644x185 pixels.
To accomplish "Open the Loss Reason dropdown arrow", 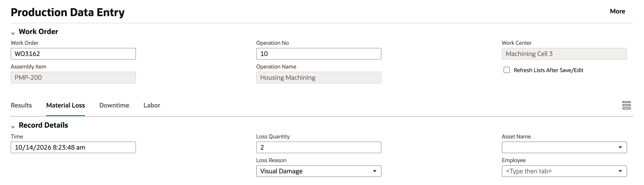I will tap(375, 171).
